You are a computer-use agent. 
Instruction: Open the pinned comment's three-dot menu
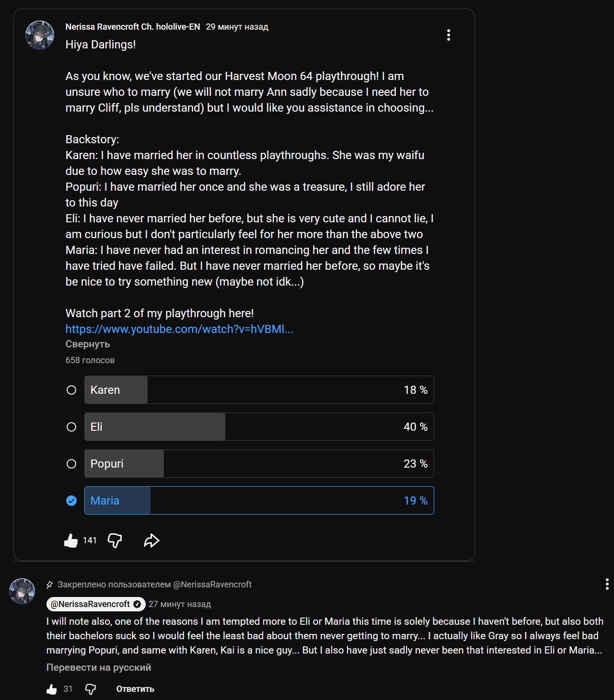click(x=607, y=584)
